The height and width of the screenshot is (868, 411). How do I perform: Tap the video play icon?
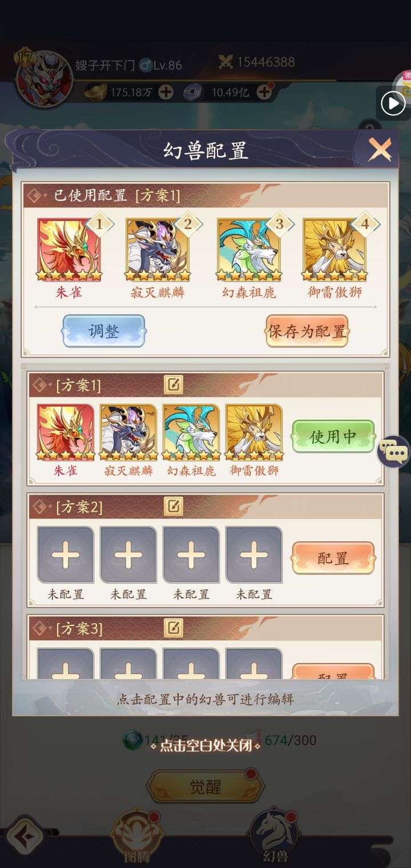[393, 103]
